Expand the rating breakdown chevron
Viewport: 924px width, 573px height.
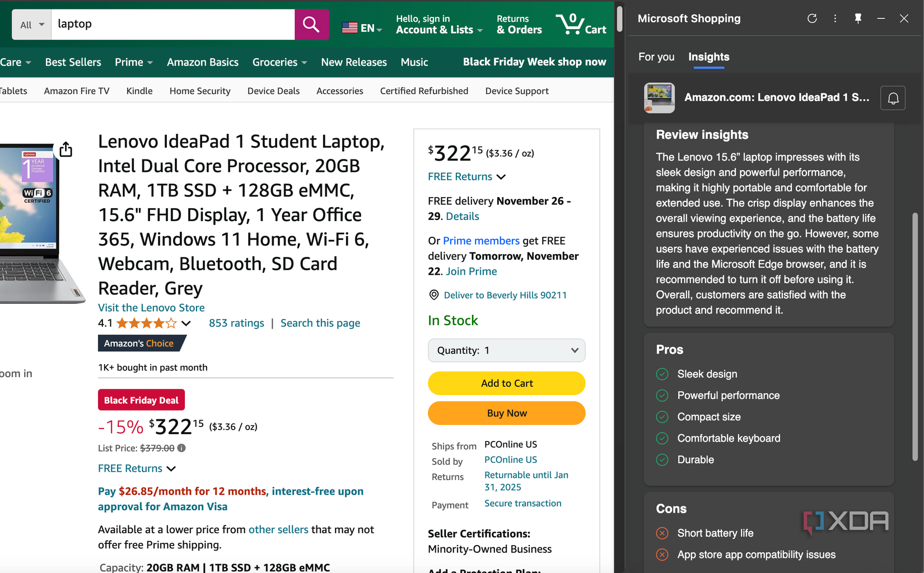(x=186, y=323)
